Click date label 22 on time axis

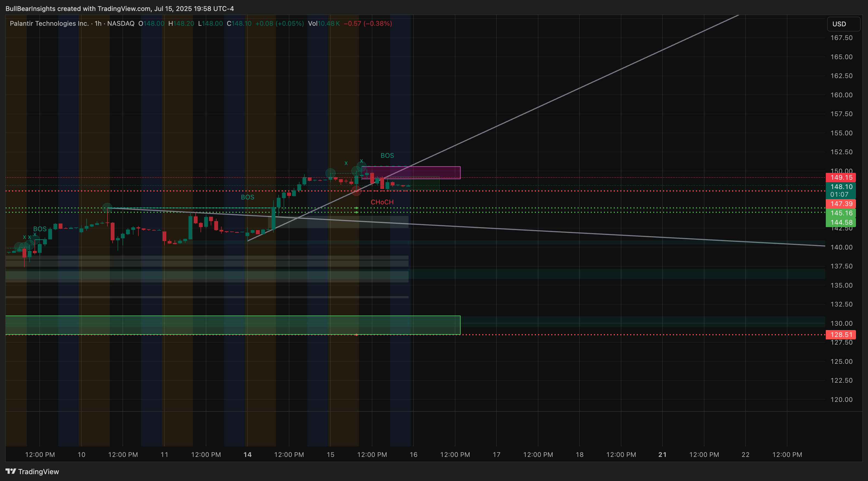[745, 455]
